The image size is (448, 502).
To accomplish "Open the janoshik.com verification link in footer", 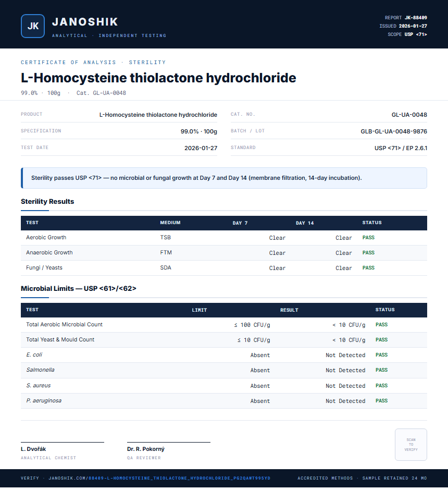I will 159,478.
